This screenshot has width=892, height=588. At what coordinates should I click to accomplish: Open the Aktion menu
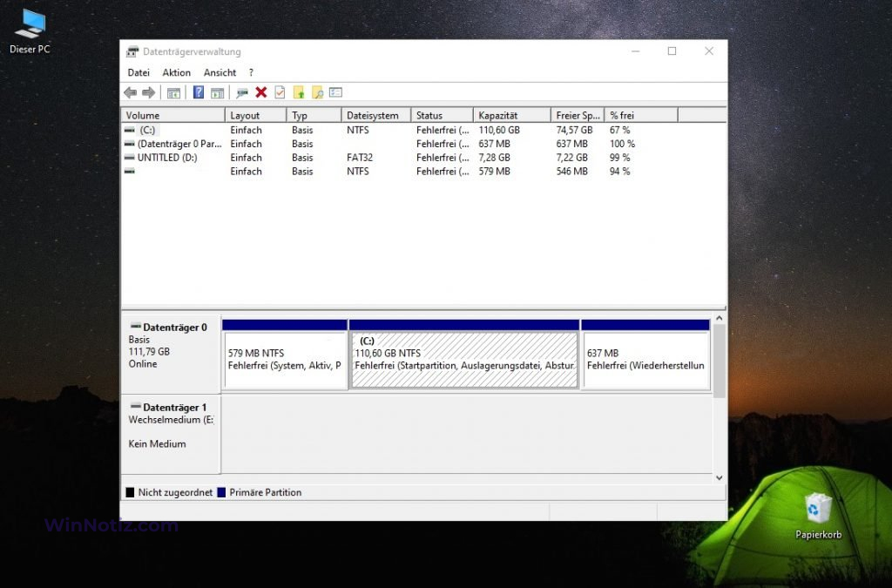click(176, 72)
